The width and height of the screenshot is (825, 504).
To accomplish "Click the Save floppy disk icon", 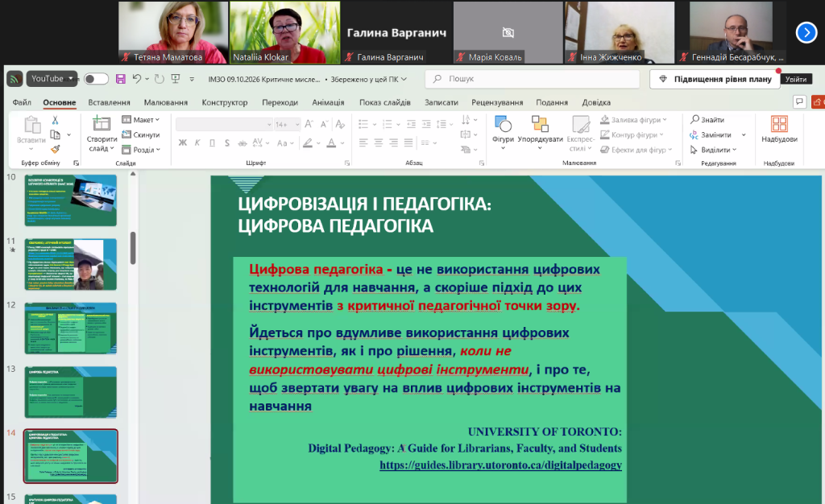I will pos(121,79).
